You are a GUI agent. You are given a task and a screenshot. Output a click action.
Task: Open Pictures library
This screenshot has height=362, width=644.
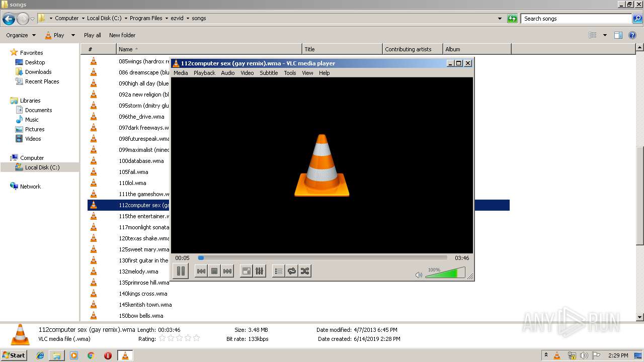coord(35,129)
